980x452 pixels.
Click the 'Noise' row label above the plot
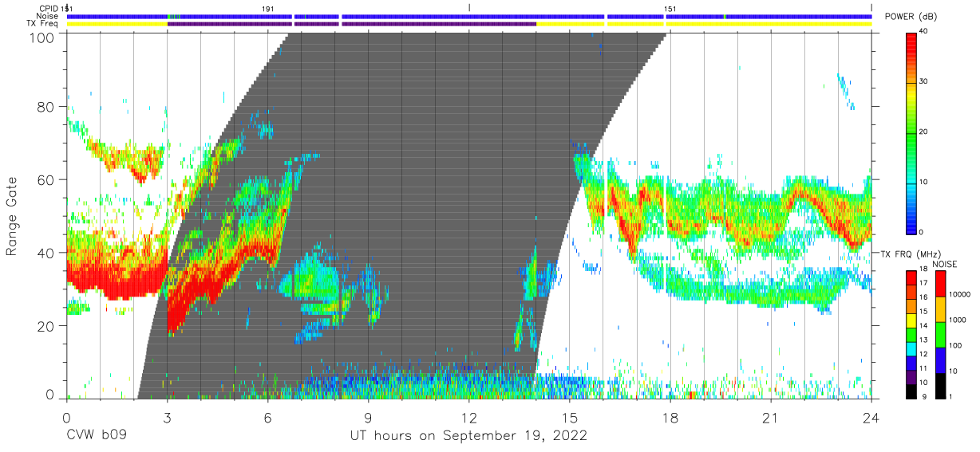pos(47,16)
